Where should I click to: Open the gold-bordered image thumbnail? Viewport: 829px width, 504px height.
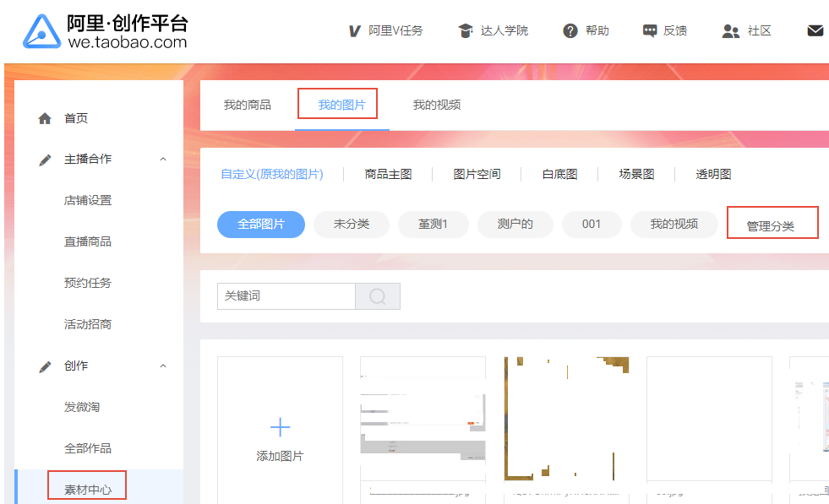click(566, 419)
